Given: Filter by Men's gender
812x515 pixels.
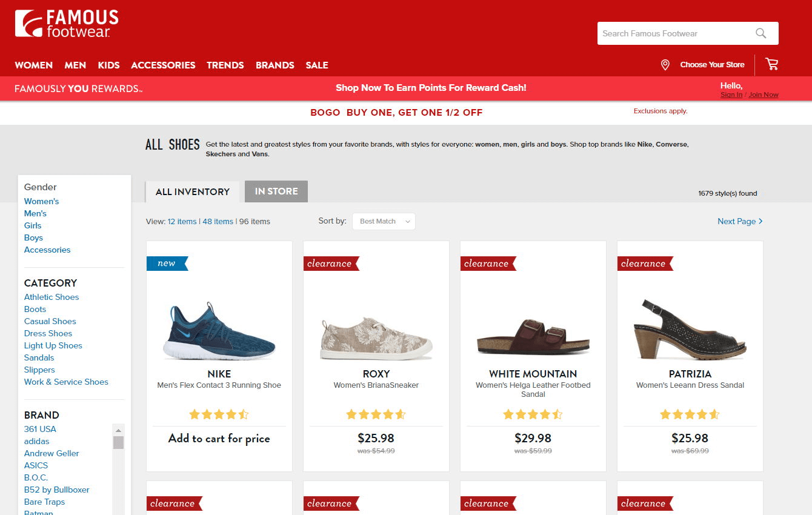Looking at the screenshot, I should pos(35,213).
